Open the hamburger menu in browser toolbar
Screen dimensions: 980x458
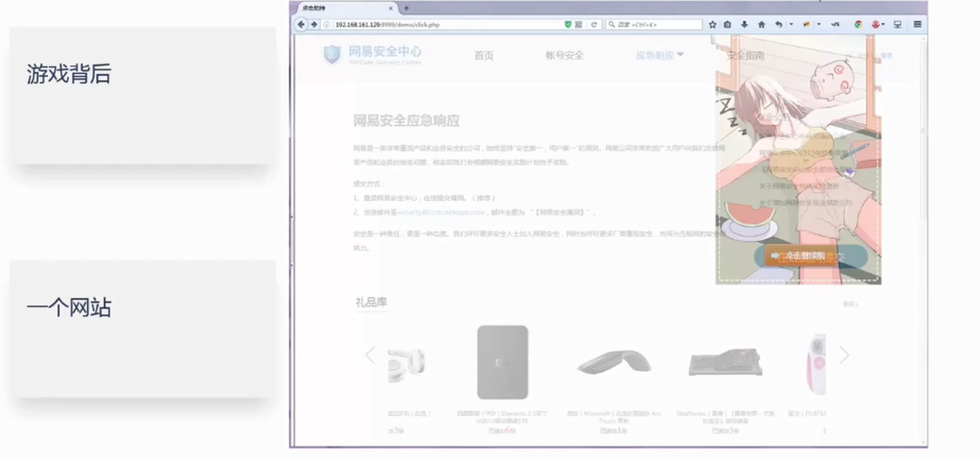pyautogui.click(x=917, y=24)
